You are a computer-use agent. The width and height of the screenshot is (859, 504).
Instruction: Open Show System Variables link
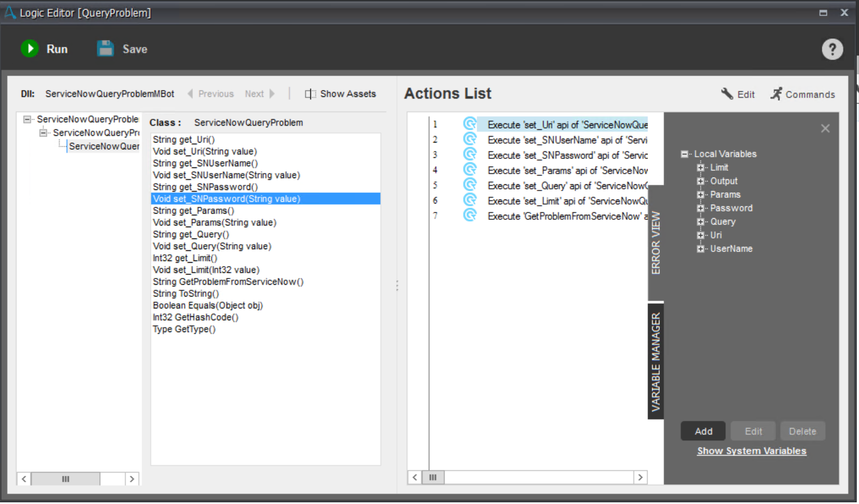point(751,451)
